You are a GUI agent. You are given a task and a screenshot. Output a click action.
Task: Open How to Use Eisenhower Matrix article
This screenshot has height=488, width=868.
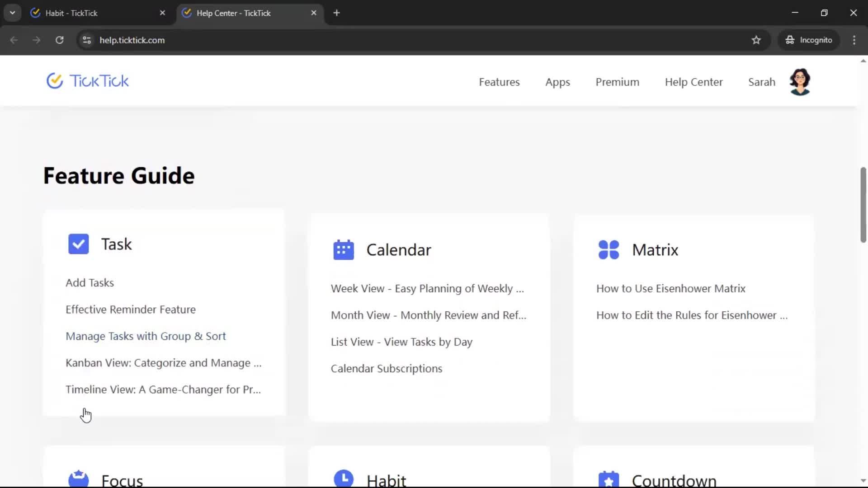pos(670,288)
